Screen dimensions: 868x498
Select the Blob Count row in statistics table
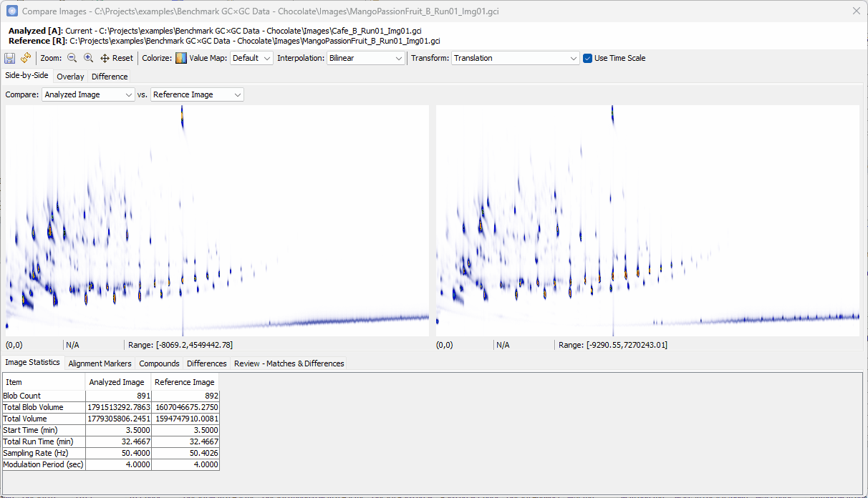pyautogui.click(x=43, y=396)
